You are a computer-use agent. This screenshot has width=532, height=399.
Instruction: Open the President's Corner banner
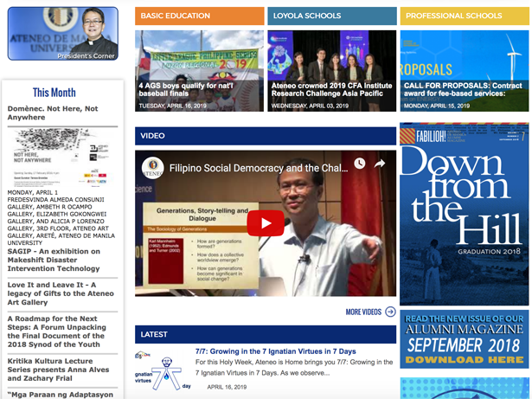[x=63, y=34]
